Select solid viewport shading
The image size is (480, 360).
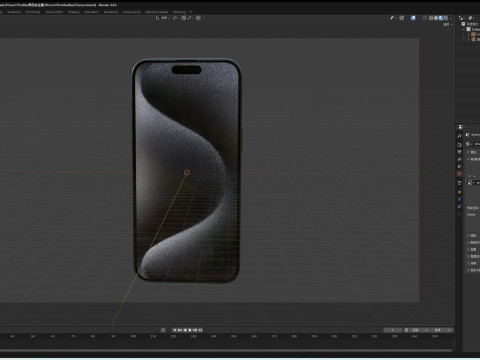pyautogui.click(x=436, y=18)
